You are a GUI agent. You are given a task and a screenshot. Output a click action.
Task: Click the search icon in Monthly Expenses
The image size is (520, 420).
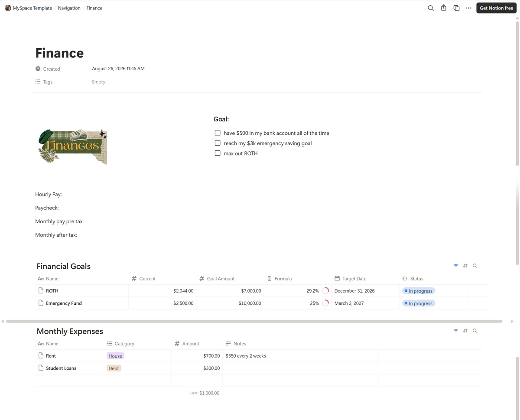[475, 331]
